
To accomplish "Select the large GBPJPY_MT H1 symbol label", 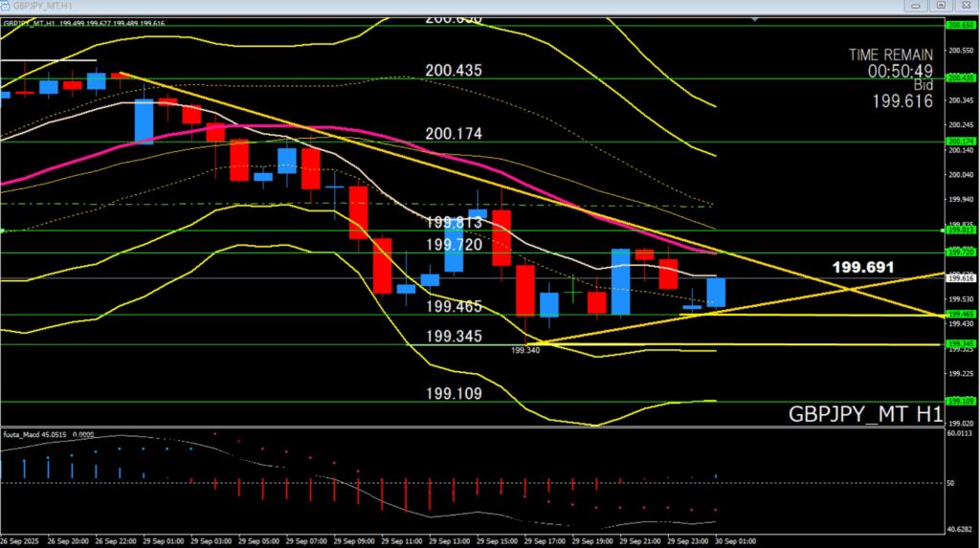I will click(x=864, y=414).
